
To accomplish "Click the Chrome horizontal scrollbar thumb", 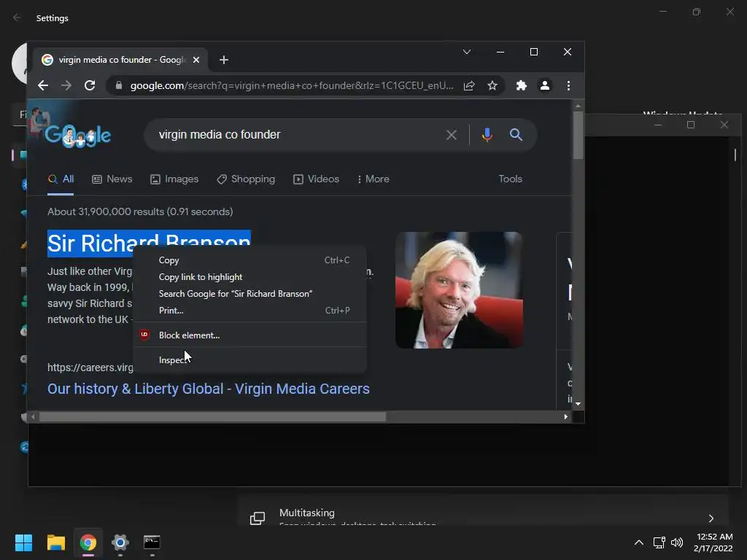I will point(212,417).
